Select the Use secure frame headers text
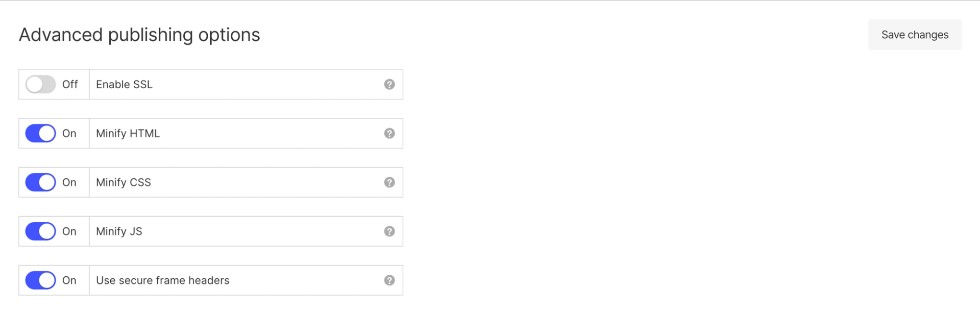The height and width of the screenshot is (314, 980). (163, 280)
